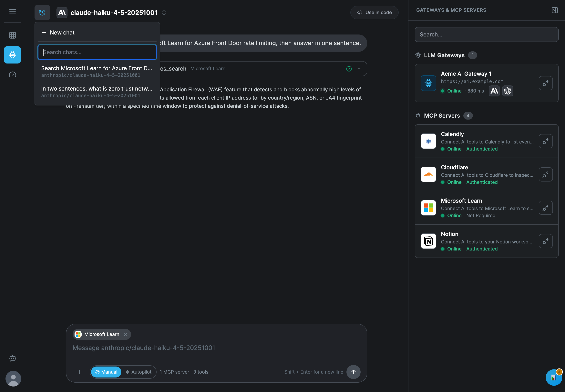Image resolution: width=565 pixels, height=392 pixels.
Task: Open the chat bot sidebar icon
Action: pyautogui.click(x=12, y=358)
